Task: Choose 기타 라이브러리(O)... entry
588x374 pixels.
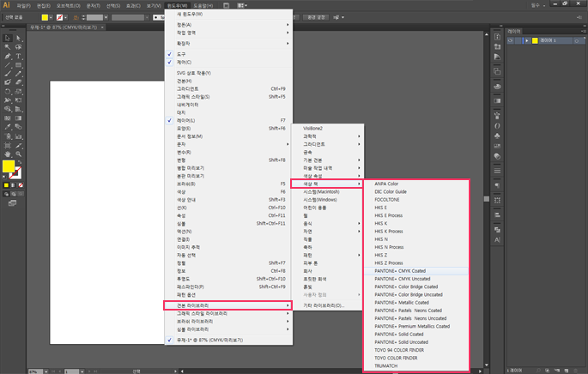Action: [x=327, y=305]
